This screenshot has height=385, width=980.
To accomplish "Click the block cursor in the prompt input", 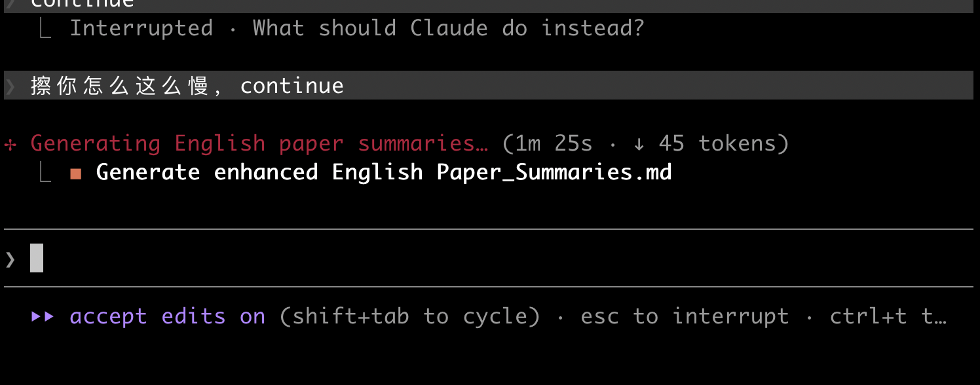I will 37,258.
